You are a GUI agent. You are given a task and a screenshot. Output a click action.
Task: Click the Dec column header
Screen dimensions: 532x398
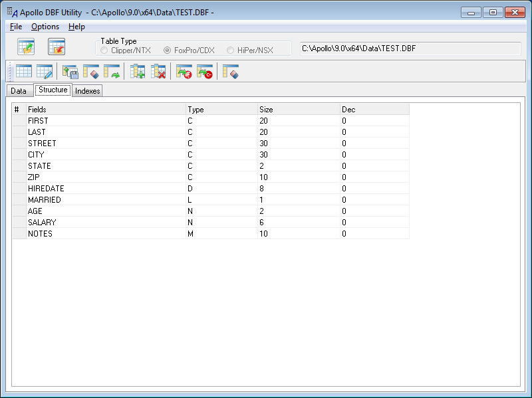point(374,110)
